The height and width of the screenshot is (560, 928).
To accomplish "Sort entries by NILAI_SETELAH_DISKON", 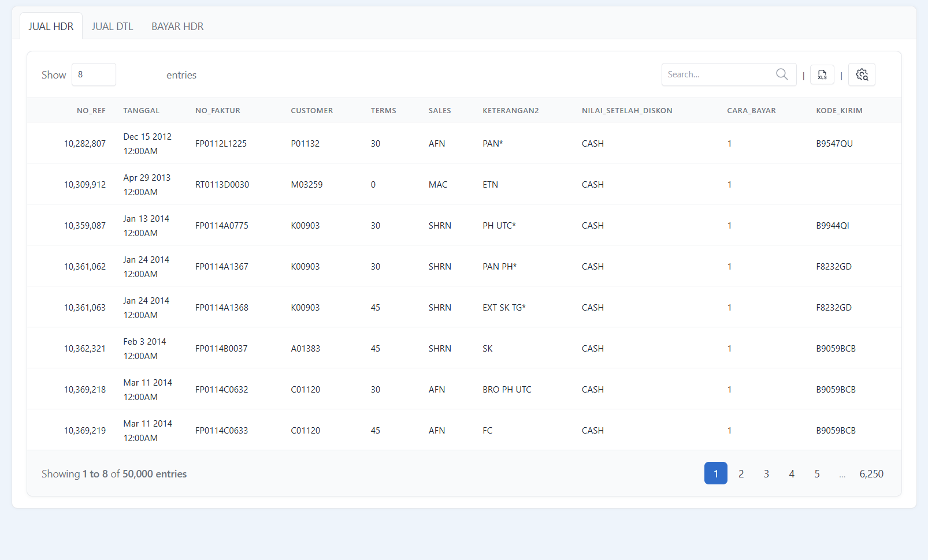I will pos(627,110).
